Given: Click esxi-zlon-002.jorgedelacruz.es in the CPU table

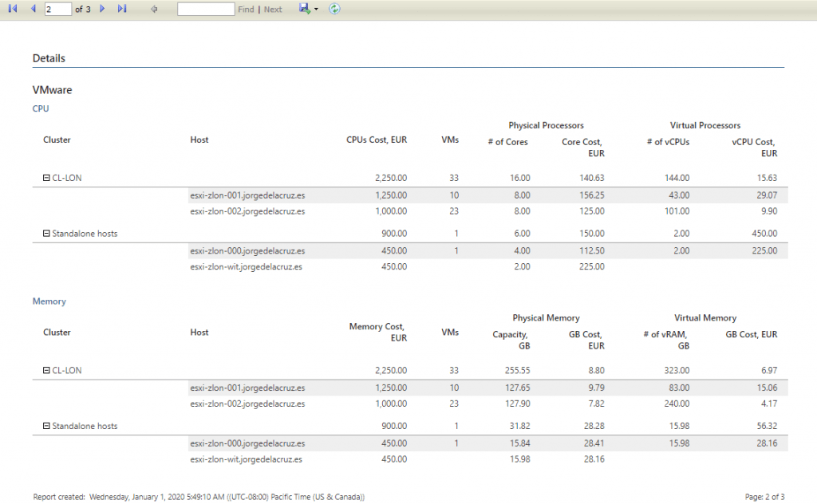Looking at the screenshot, I should (x=247, y=211).
